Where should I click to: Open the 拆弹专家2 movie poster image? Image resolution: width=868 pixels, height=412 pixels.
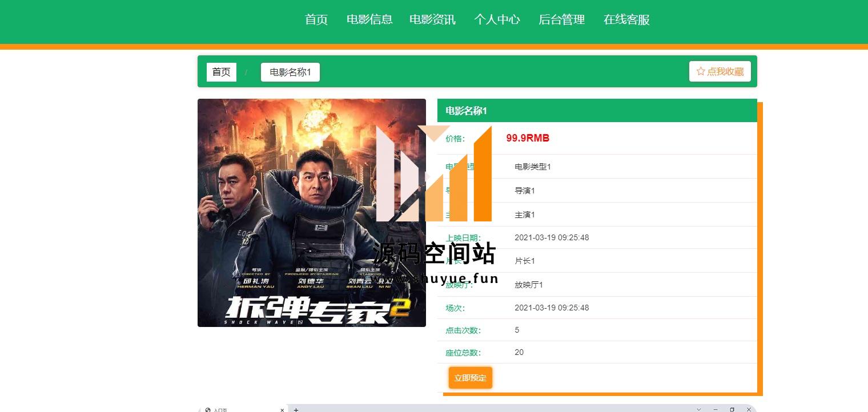pos(312,213)
